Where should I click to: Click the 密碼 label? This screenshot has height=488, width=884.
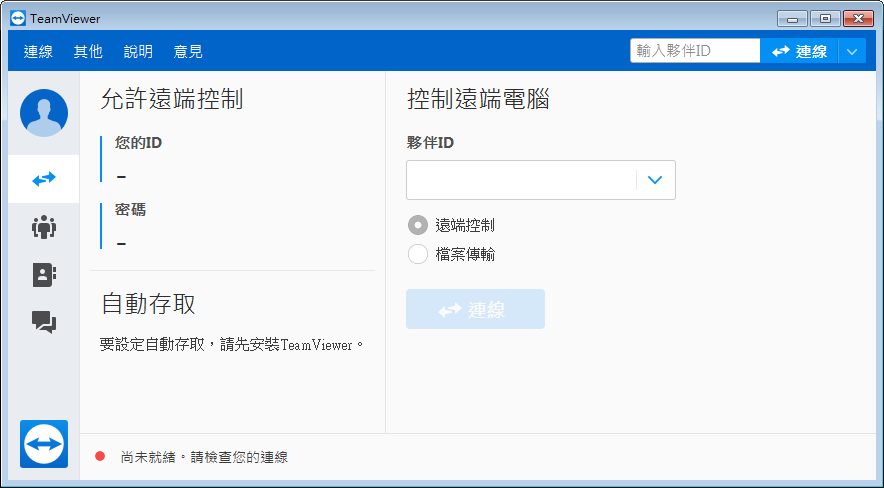pyautogui.click(x=130, y=210)
